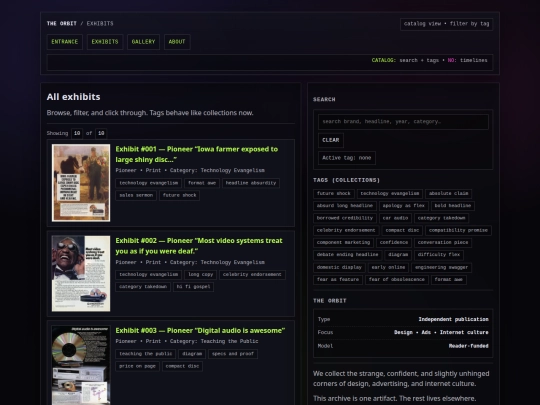Open the GALLERY nav tab
Image resolution: width=540 pixels, height=405 pixels.
(143, 42)
